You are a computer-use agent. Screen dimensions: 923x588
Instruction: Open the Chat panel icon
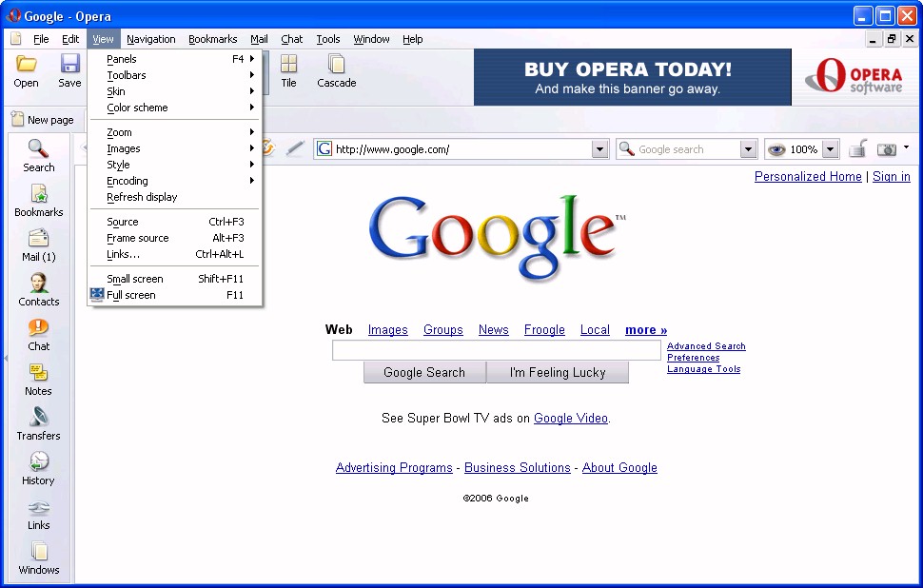point(38,327)
